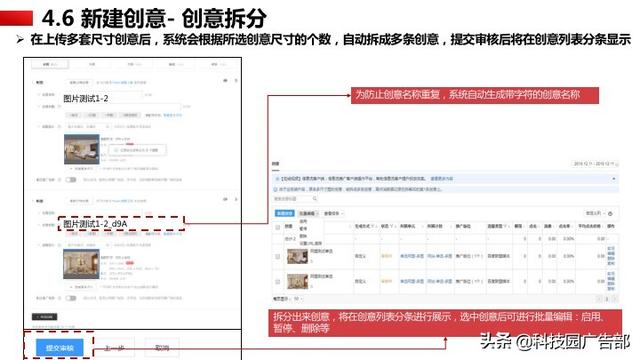Click the collapse icon of second creative section
The height and width of the screenshot is (360, 640).
(x=236, y=199)
